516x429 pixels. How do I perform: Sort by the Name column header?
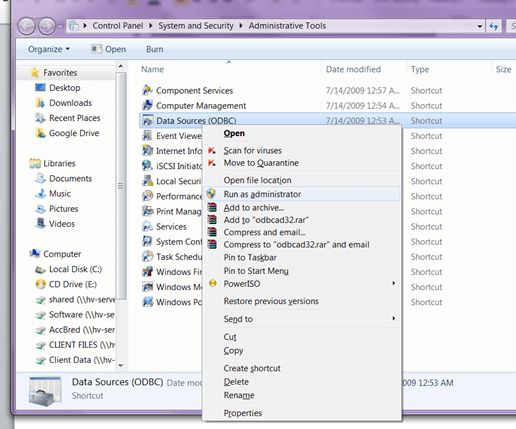(152, 69)
